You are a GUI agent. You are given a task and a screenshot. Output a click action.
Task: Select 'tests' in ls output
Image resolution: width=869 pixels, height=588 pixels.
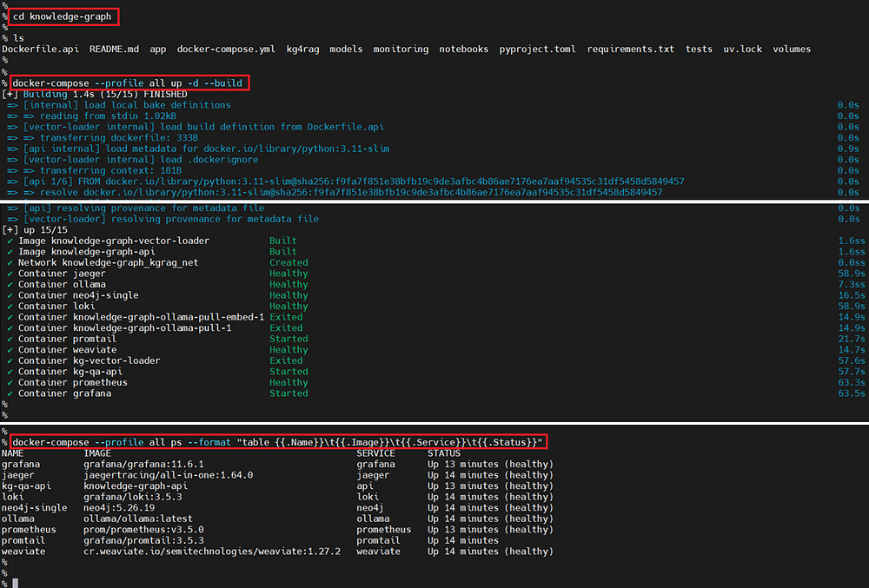click(699, 50)
